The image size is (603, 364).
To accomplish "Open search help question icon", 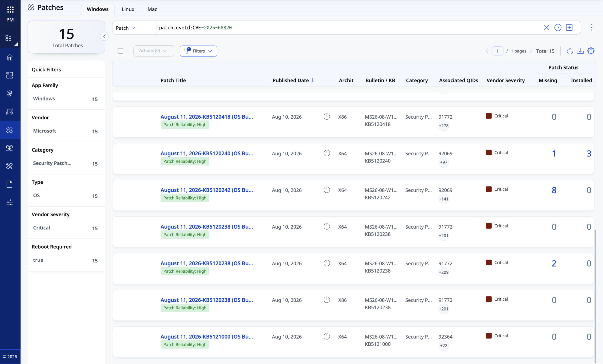I will (x=558, y=28).
